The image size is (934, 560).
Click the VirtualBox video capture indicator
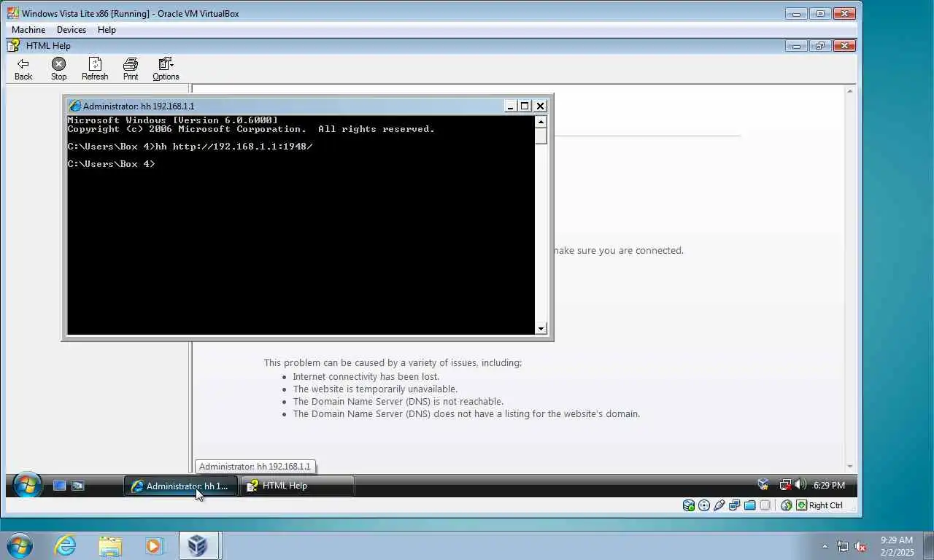pyautogui.click(x=765, y=505)
